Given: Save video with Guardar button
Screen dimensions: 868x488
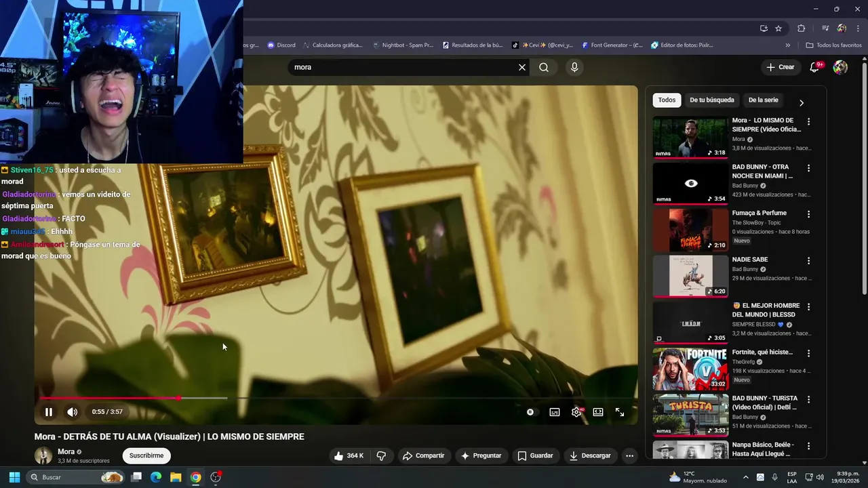Looking at the screenshot, I should coord(536,455).
